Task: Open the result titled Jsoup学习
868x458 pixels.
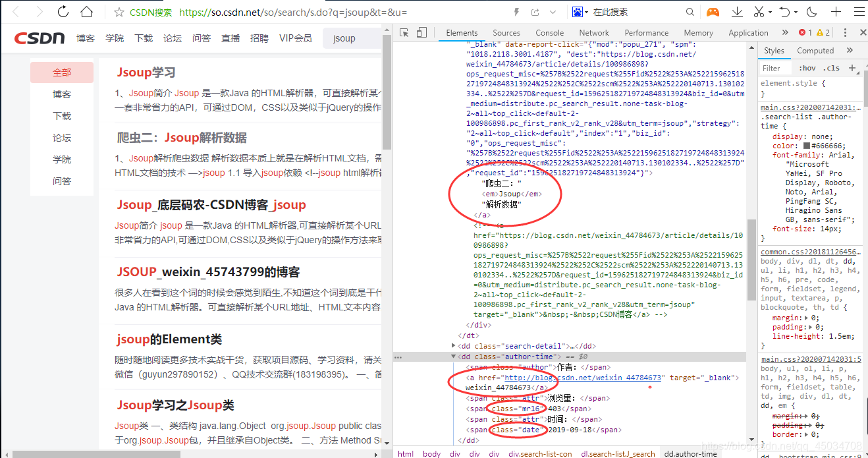Action: coord(146,72)
